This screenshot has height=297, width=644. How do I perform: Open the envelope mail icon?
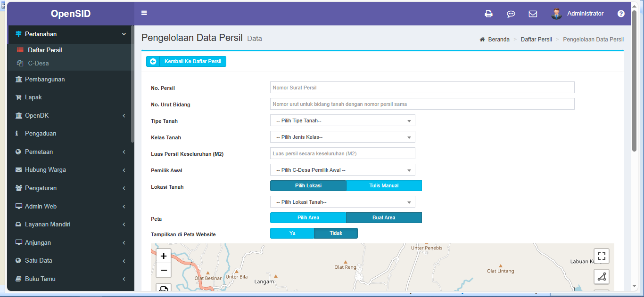tap(533, 14)
